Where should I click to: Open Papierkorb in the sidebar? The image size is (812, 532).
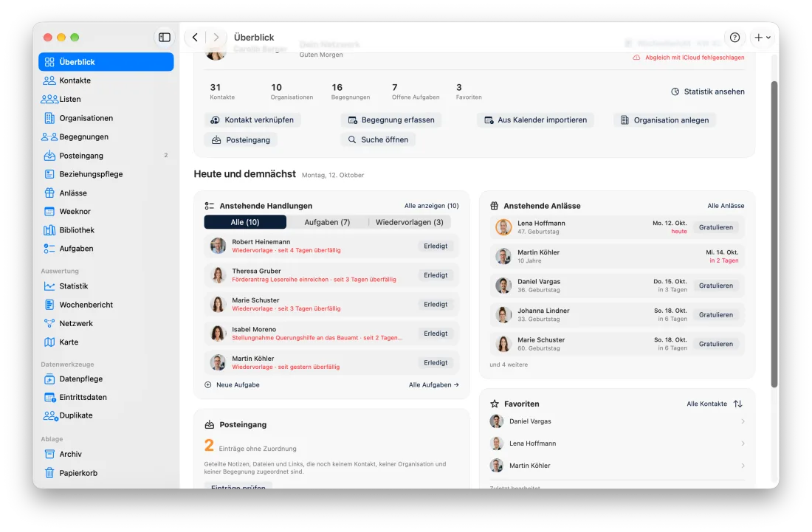[x=106, y=473]
